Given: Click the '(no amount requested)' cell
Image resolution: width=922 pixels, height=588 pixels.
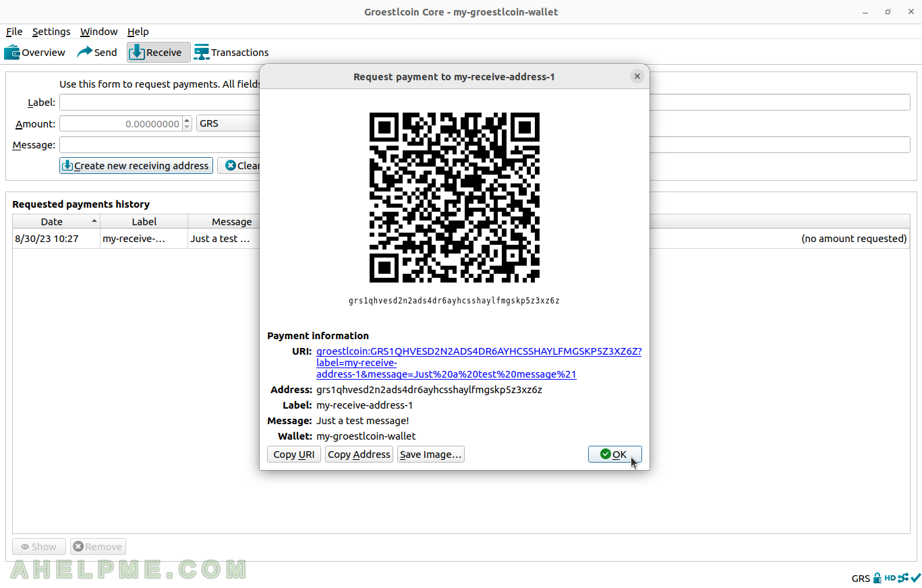Looking at the screenshot, I should (x=854, y=239).
